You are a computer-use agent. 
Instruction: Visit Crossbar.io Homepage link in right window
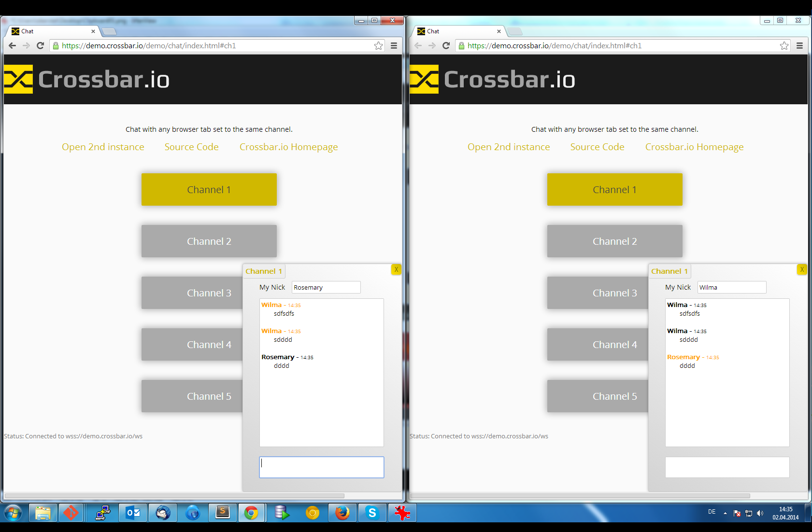[x=695, y=147]
